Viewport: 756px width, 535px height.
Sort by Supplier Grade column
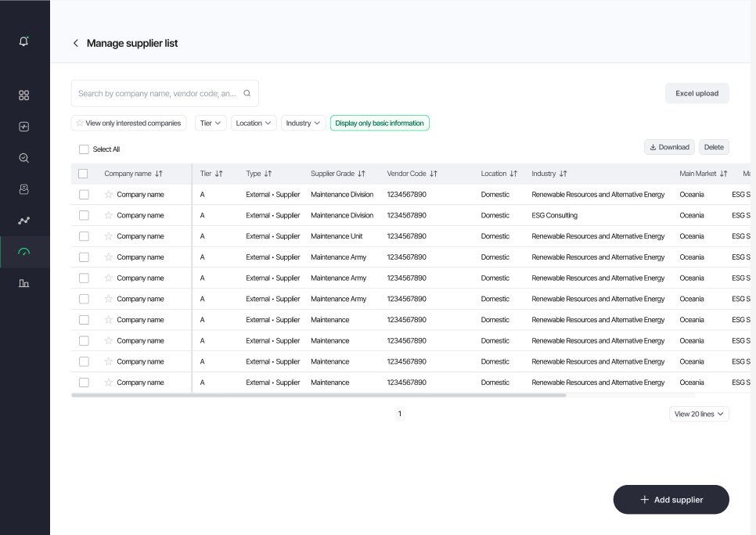(x=362, y=174)
